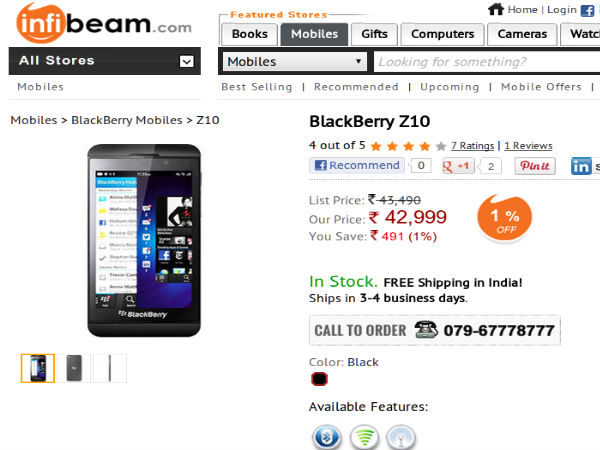Viewport: 600px width, 450px height.
Task: Expand the All Stores dropdown
Action: [x=186, y=61]
